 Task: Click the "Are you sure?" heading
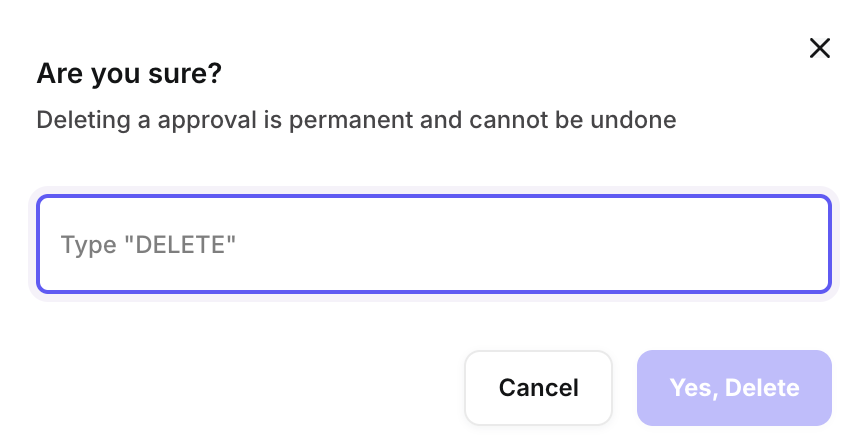[129, 74]
